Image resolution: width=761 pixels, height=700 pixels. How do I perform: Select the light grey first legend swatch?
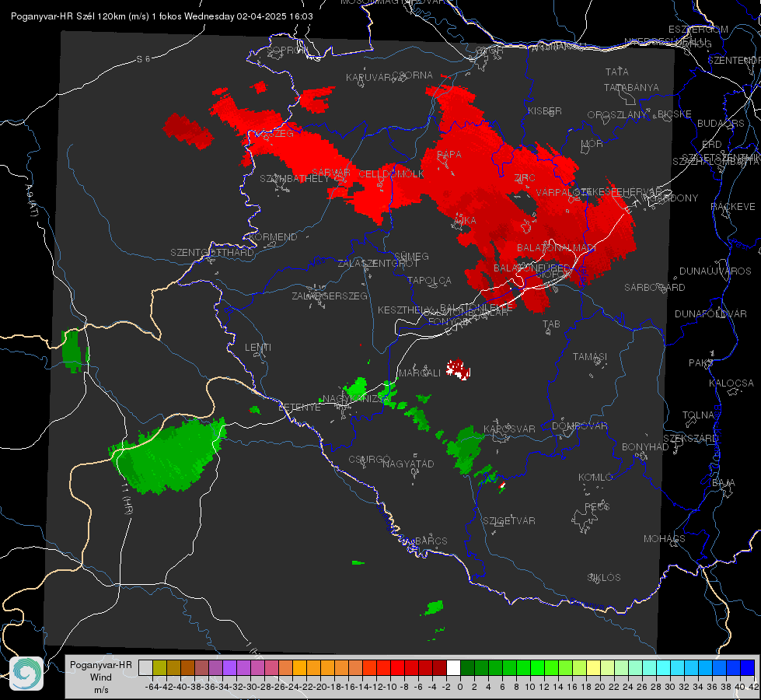145,667
